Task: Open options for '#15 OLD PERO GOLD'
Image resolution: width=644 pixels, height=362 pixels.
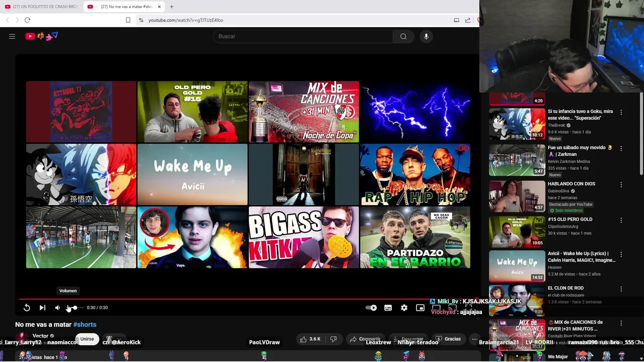Action: coord(621,220)
